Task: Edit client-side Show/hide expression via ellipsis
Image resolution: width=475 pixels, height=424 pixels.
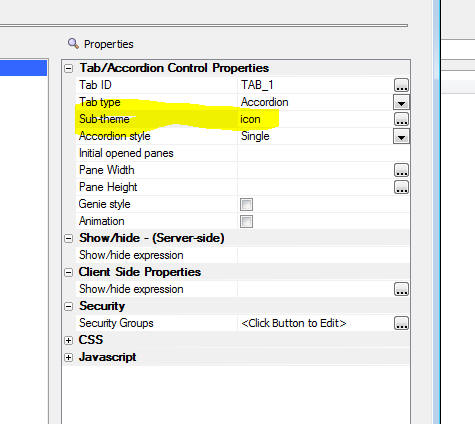Action: tap(401, 289)
